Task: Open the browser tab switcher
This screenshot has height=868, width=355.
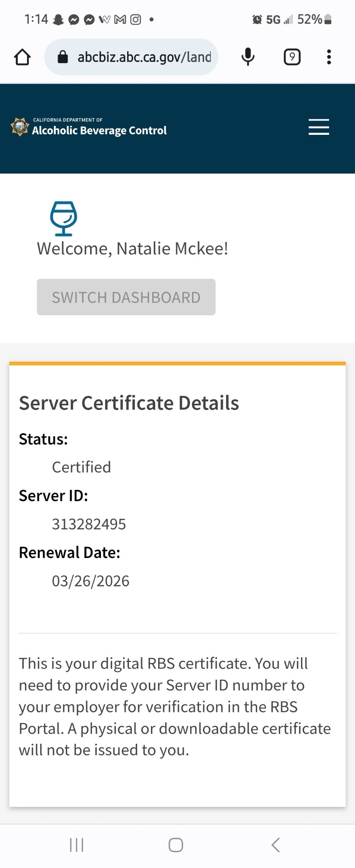Action: pyautogui.click(x=292, y=57)
